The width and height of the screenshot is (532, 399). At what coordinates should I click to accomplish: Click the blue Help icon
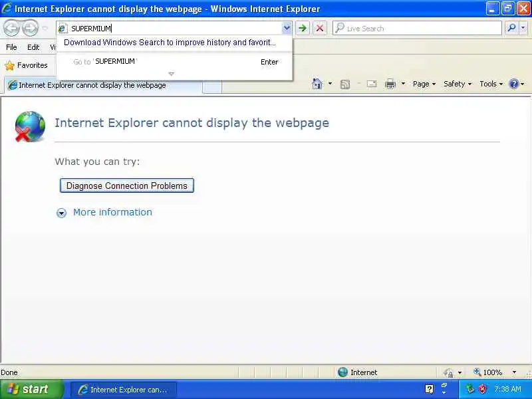(x=514, y=84)
